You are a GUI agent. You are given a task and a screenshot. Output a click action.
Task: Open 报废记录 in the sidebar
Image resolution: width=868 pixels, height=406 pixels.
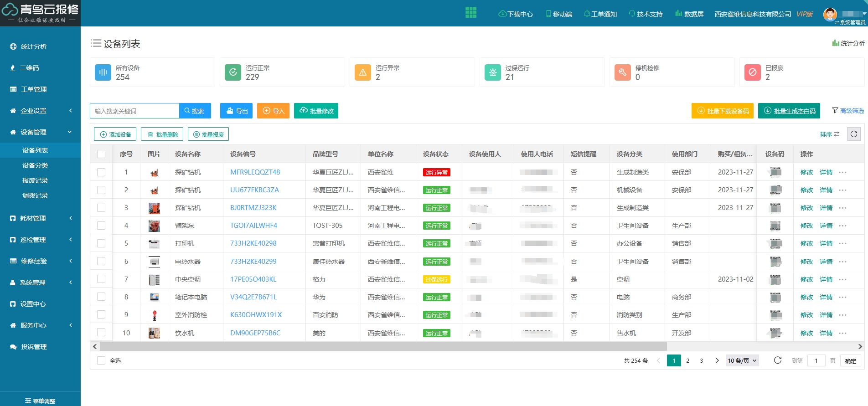tap(35, 180)
